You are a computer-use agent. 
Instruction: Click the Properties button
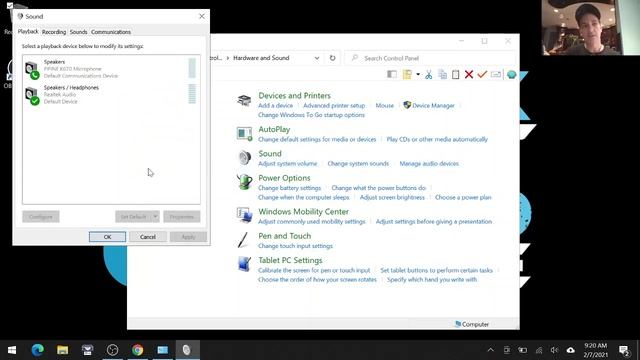coord(182,216)
